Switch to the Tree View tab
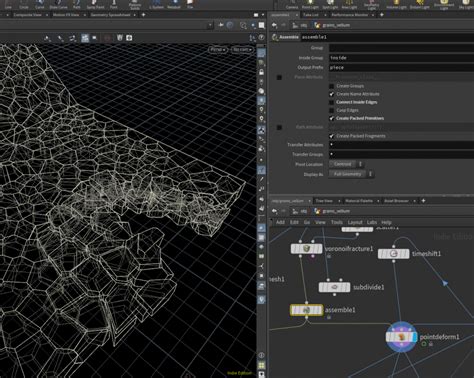The width and height of the screenshot is (474, 378). (x=324, y=201)
